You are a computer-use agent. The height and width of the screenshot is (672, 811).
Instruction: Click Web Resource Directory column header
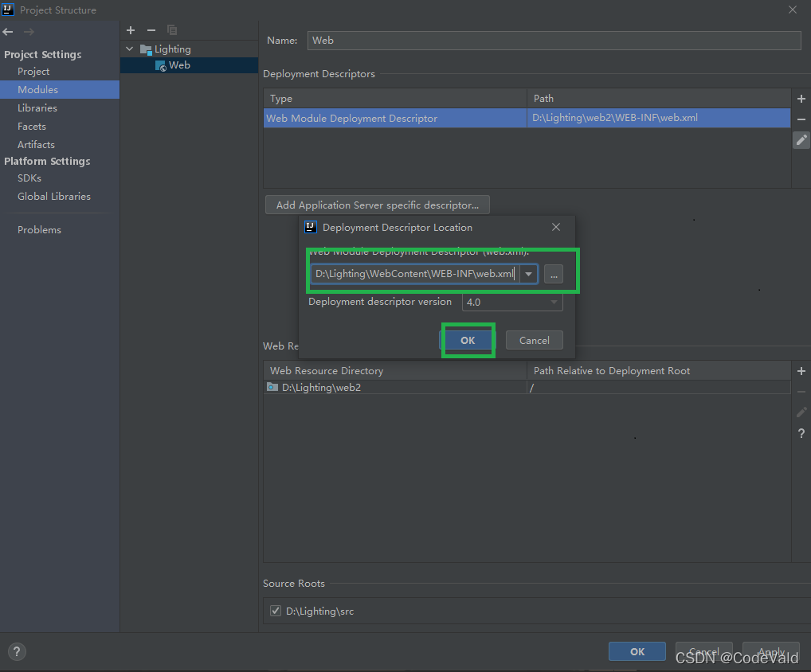395,370
